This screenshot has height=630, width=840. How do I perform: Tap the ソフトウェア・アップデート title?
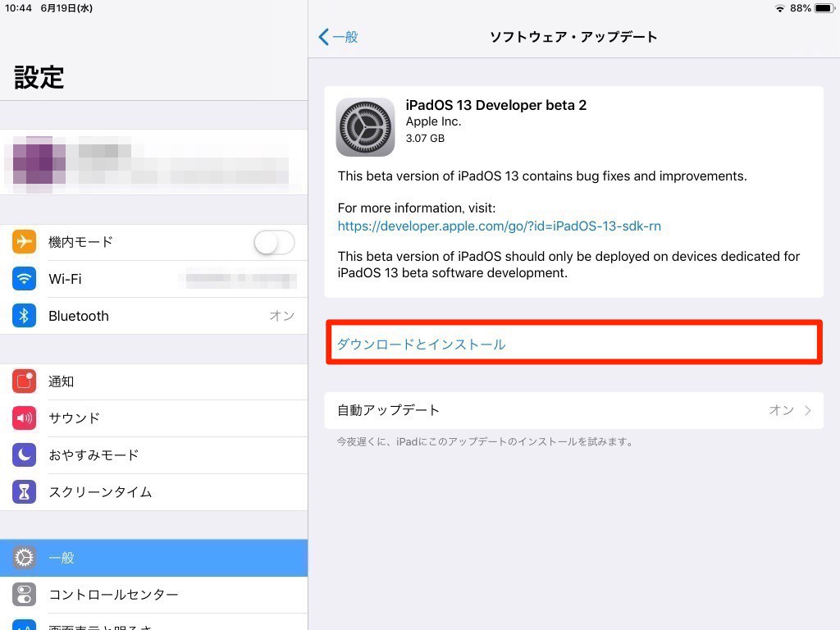pyautogui.click(x=573, y=37)
